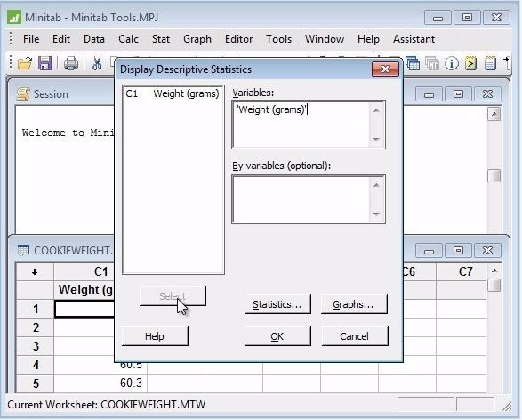The width and height of the screenshot is (522, 420).
Task: Click Session window scrollbar up arrow
Action: [494, 114]
